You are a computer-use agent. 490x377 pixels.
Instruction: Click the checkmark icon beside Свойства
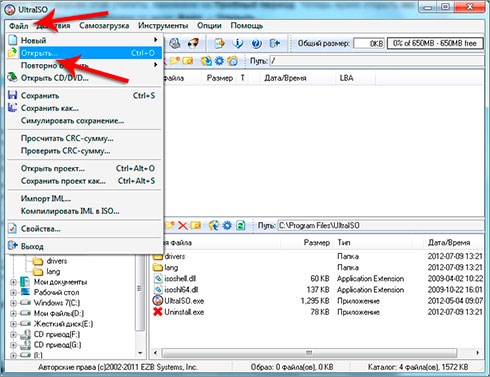click(x=13, y=229)
